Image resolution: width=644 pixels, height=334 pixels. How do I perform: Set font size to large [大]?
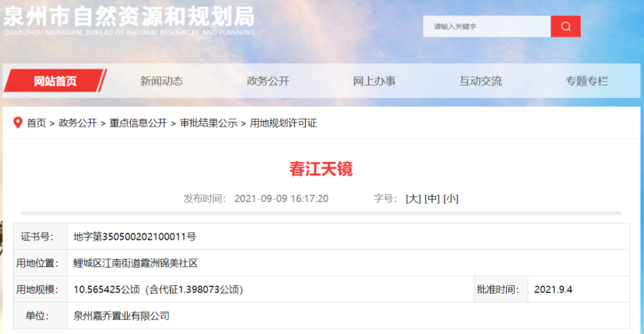point(413,199)
